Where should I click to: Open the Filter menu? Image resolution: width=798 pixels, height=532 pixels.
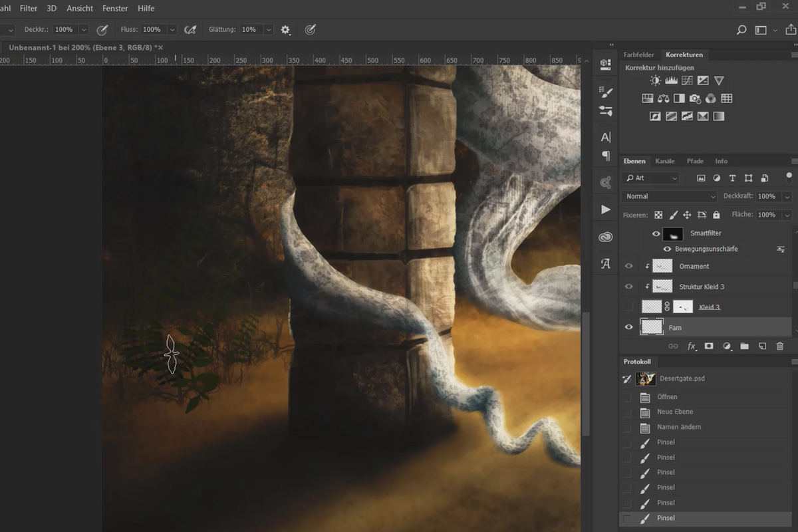[29, 9]
